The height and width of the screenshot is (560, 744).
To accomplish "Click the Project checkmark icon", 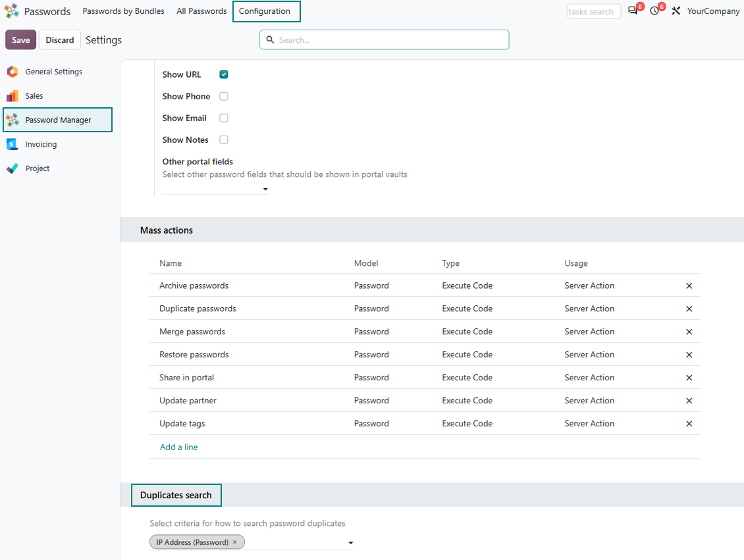I will 13,168.
